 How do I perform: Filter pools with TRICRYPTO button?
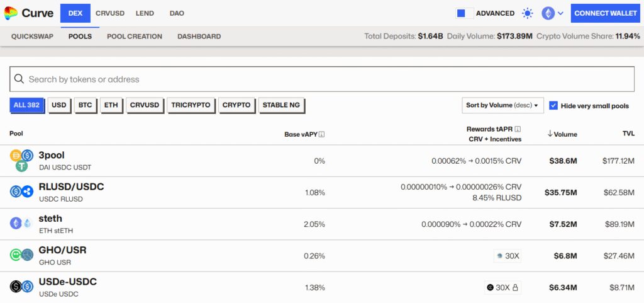(x=191, y=105)
